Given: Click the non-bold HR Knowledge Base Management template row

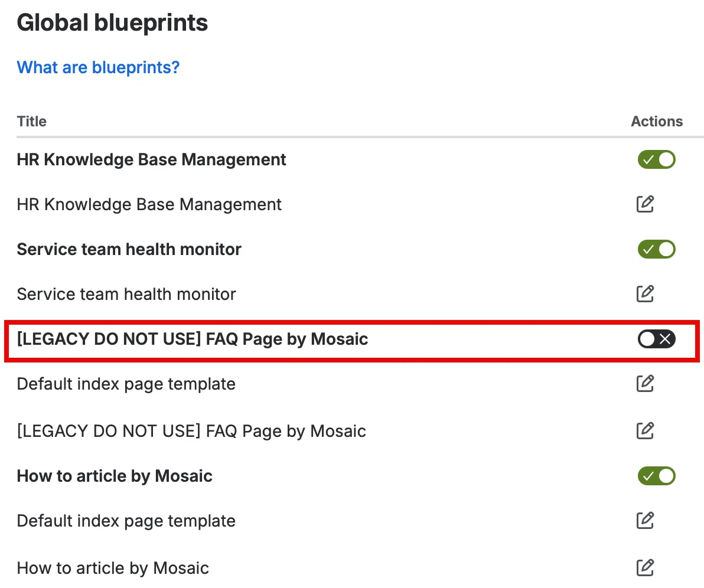Looking at the screenshot, I should [x=149, y=205].
